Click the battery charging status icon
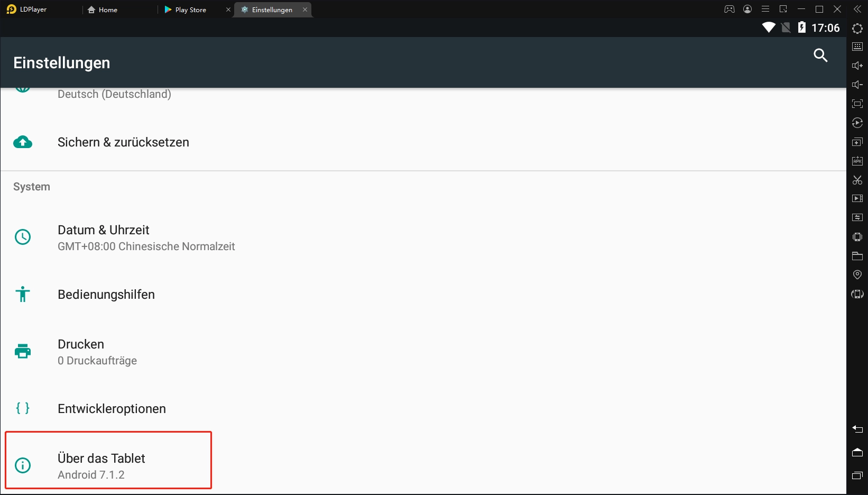 [x=802, y=27]
